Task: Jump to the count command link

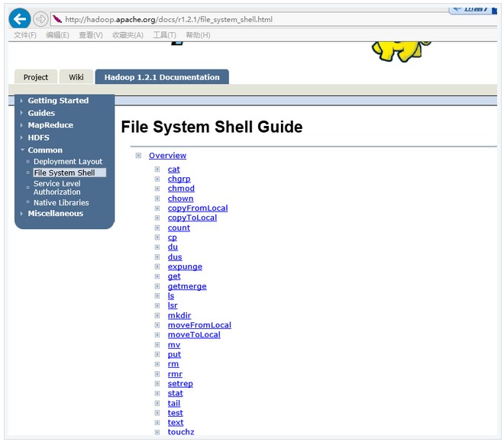Action: point(179,227)
